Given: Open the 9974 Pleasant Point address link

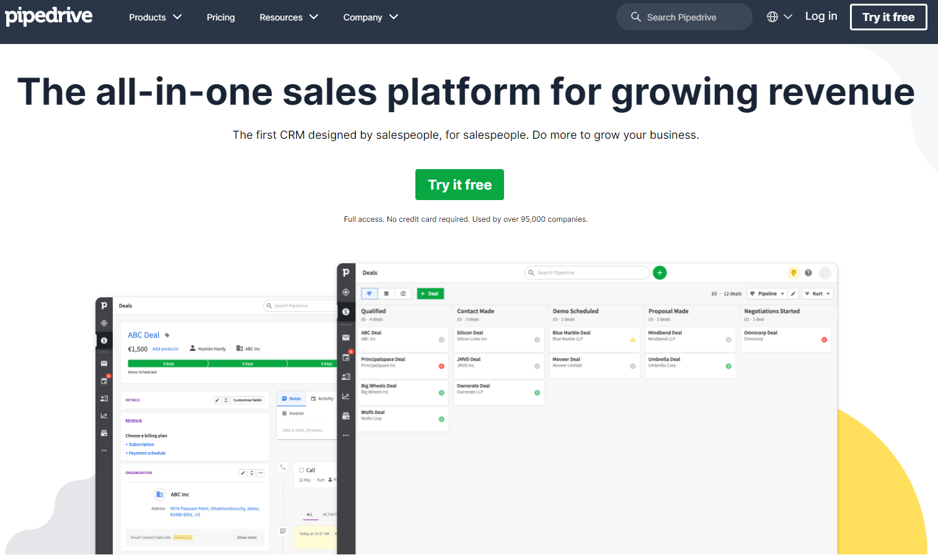Looking at the screenshot, I should pyautogui.click(x=215, y=511).
